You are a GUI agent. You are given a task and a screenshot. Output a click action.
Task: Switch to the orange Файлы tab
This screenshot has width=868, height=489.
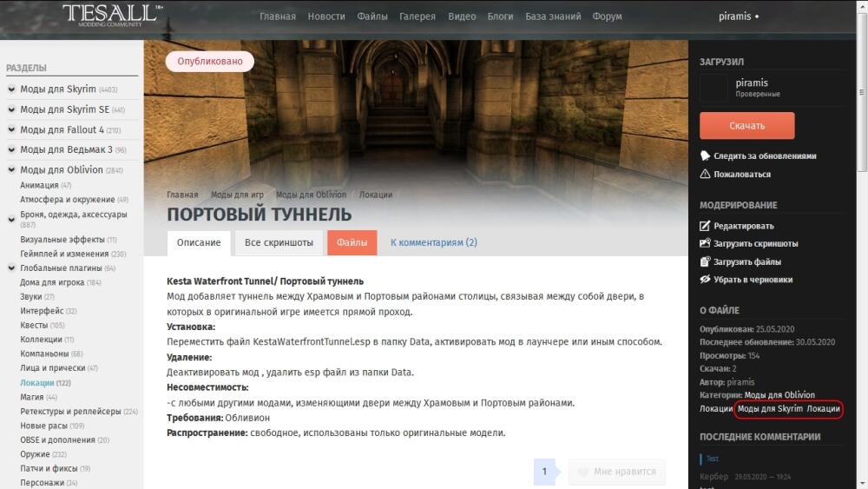[352, 242]
